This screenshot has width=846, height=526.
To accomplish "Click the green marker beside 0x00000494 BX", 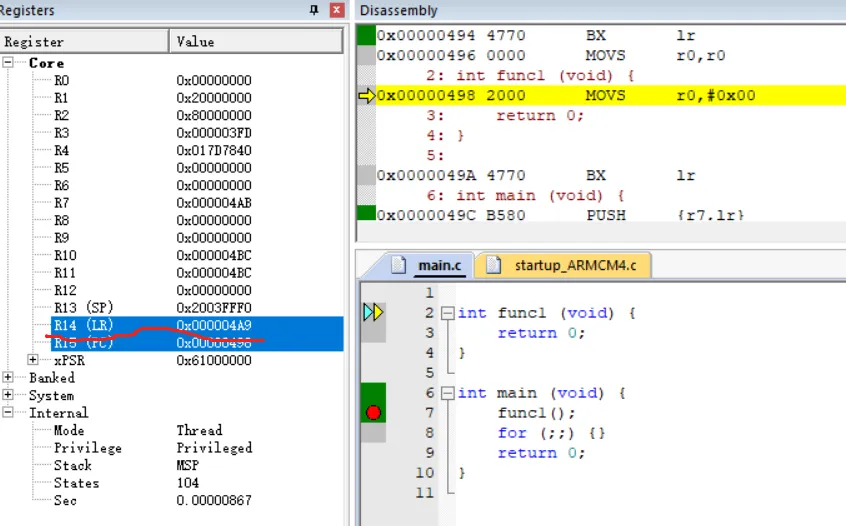I will click(366, 36).
